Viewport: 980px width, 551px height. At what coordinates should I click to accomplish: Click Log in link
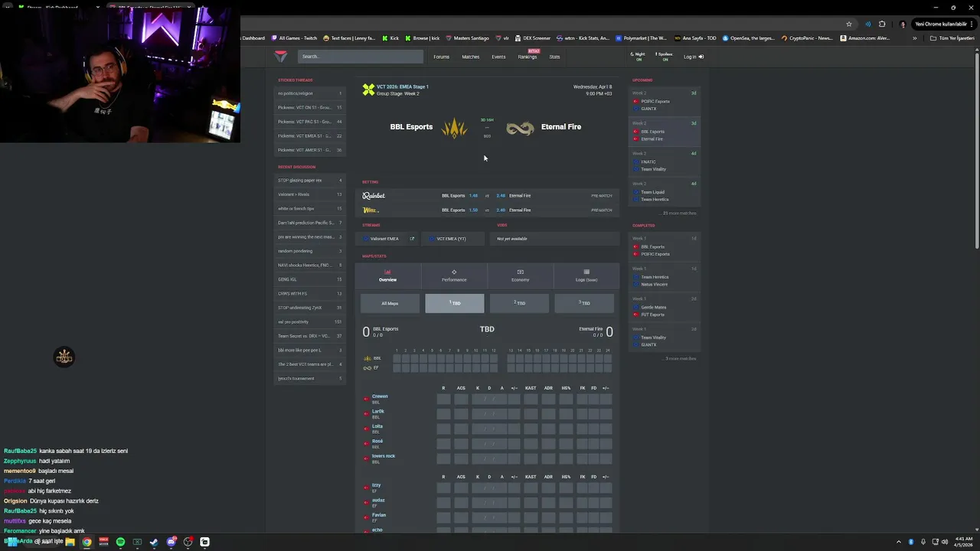(693, 57)
